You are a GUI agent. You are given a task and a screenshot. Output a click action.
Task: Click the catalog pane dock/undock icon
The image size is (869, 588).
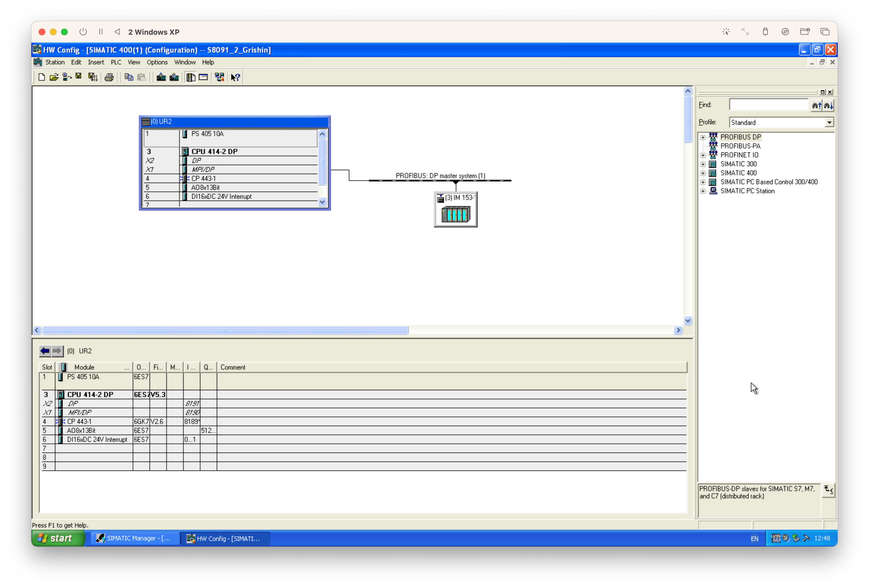[823, 92]
